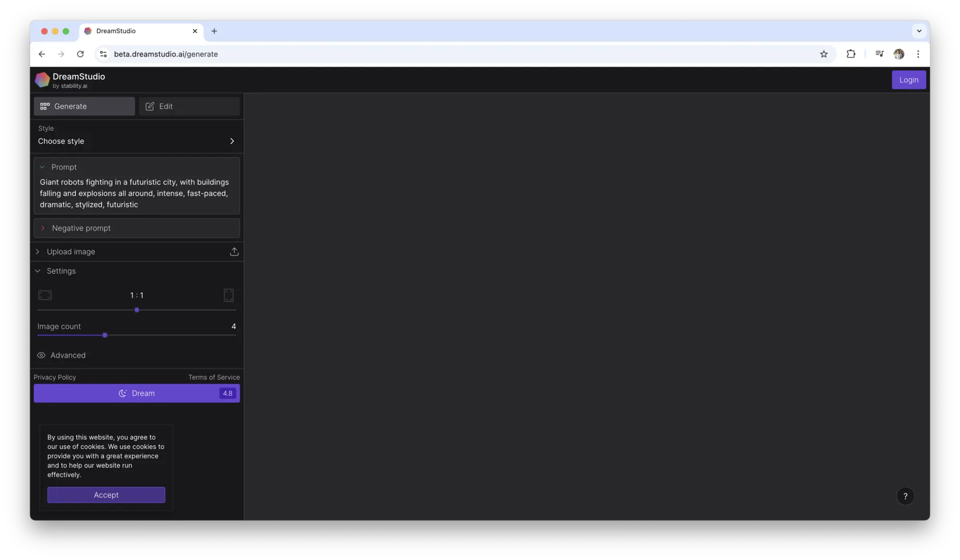
Task: Switch to the Edit tab
Action: (x=189, y=106)
